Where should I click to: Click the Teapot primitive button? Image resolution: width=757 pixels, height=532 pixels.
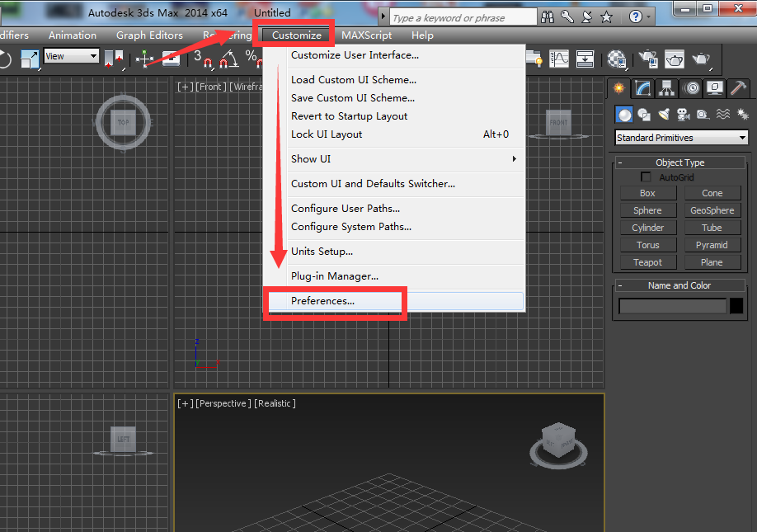click(647, 262)
